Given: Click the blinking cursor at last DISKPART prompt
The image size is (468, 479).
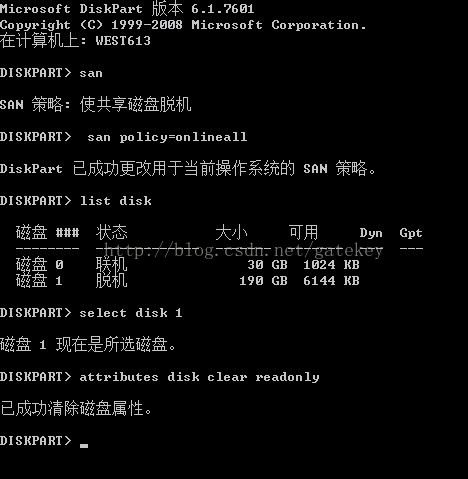Looking at the screenshot, I should (84, 446).
